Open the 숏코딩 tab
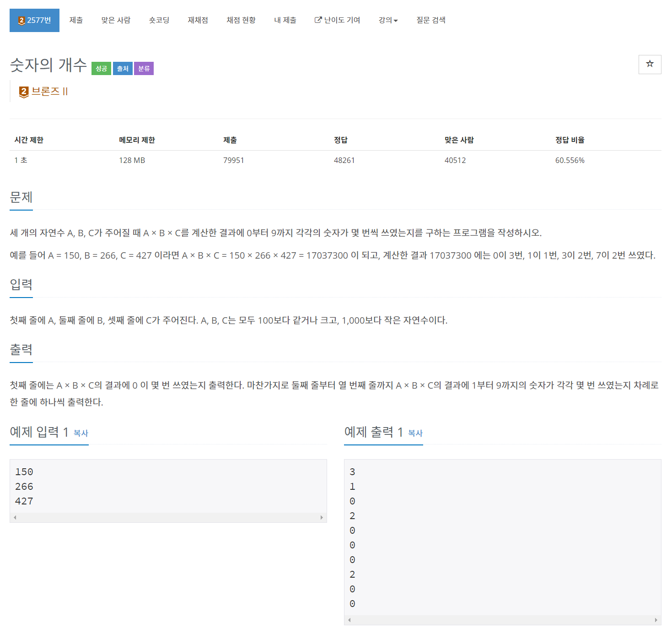This screenshot has height=634, width=672. pos(159,20)
